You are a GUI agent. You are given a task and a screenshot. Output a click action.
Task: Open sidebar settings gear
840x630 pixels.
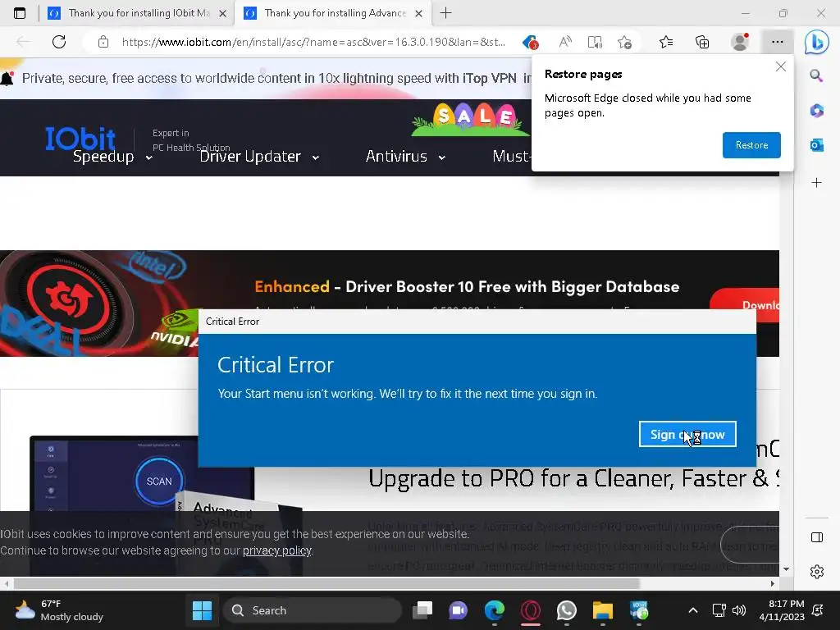click(816, 572)
